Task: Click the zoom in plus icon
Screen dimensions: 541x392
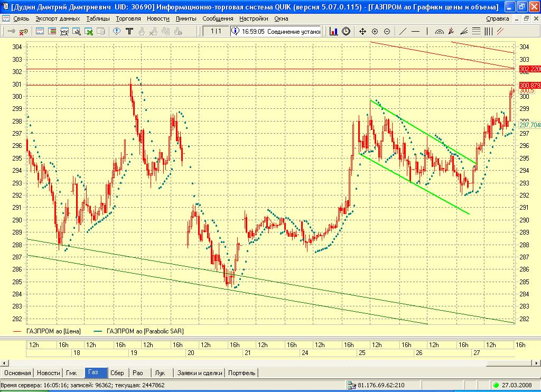Action: [x=375, y=31]
